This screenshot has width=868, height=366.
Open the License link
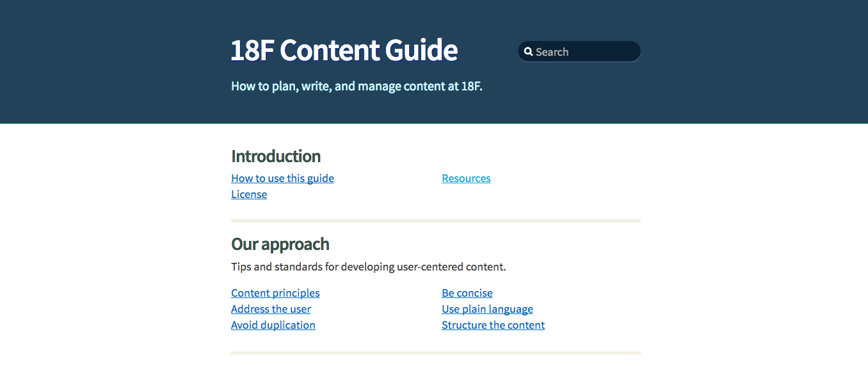point(249,194)
